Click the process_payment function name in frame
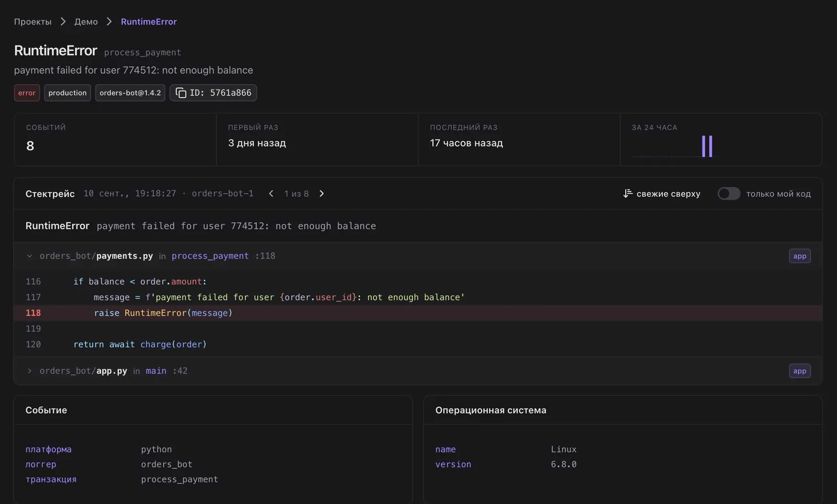This screenshot has width=837, height=504. click(210, 256)
